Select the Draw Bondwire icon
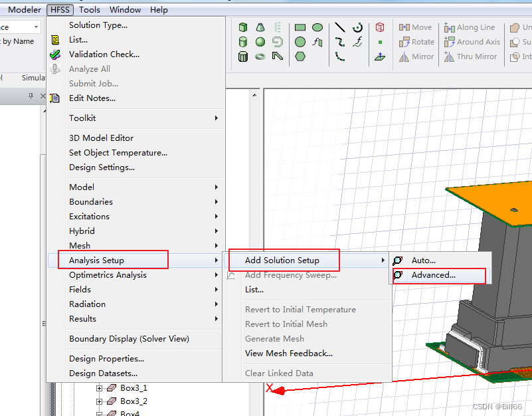Image resolution: width=532 pixels, height=416 pixels. pyautogui.click(x=278, y=56)
